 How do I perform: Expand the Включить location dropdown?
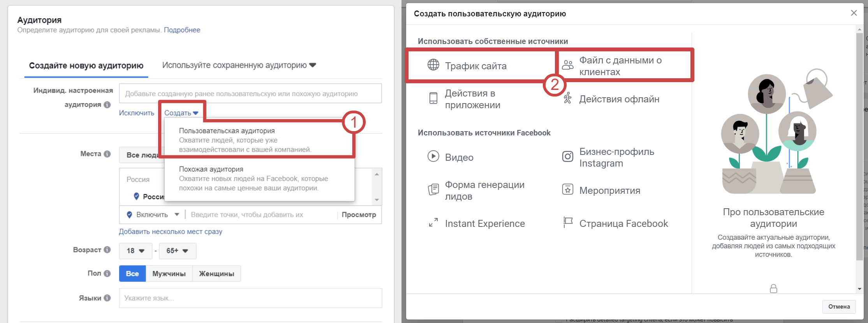(153, 215)
